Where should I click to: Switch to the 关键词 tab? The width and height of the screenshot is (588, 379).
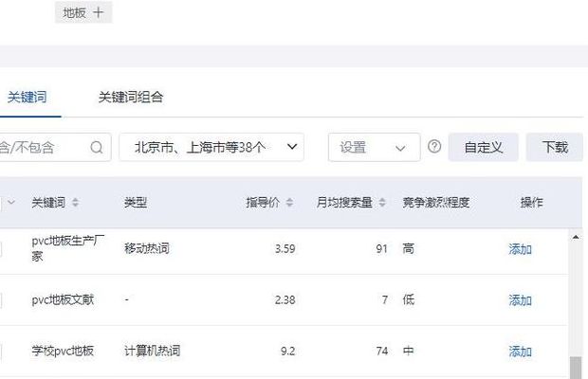[x=27, y=97]
